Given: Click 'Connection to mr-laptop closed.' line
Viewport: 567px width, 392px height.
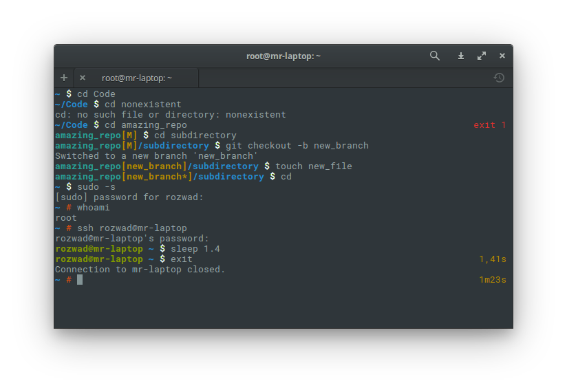Looking at the screenshot, I should point(140,270).
